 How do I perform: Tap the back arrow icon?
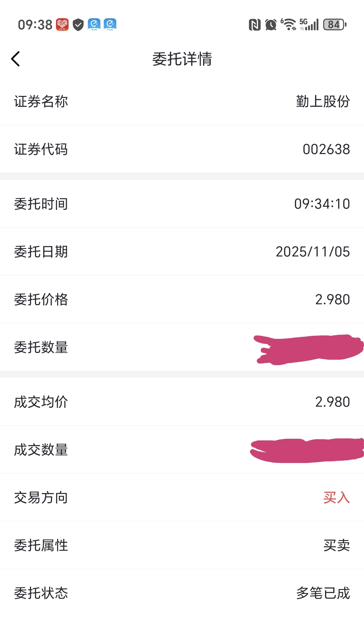pos(16,59)
